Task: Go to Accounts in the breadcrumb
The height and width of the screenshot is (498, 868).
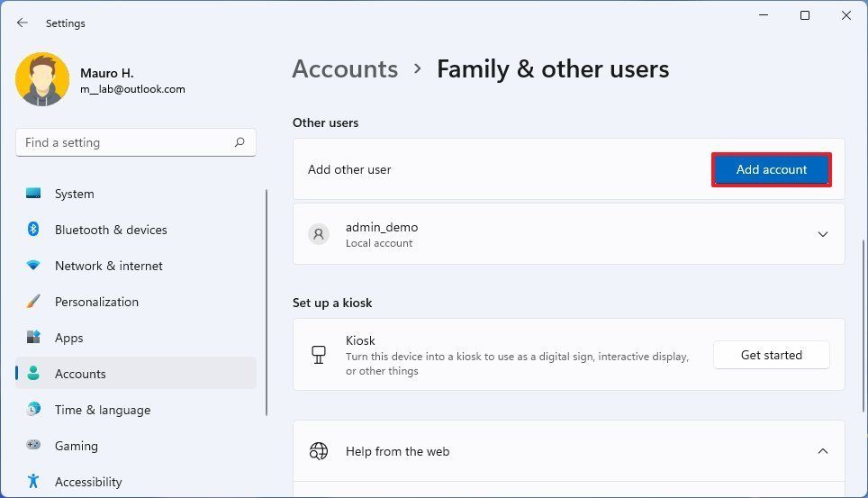Action: [x=345, y=69]
